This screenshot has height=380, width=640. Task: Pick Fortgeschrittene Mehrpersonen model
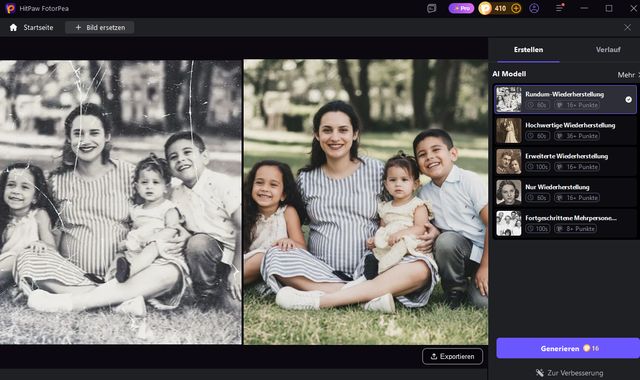(565, 223)
